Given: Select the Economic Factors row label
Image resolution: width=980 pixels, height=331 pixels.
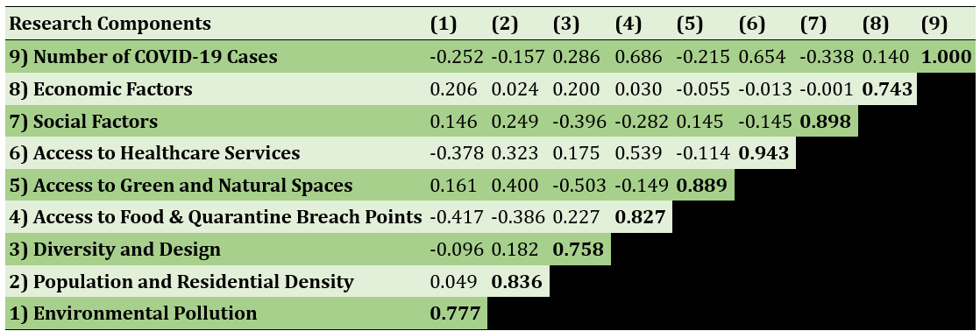Looking at the screenshot, I should click(101, 89).
